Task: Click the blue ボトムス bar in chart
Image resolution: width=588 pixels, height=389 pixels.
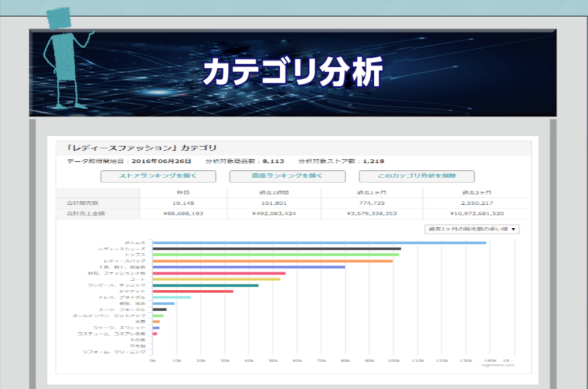Action: [319, 243]
